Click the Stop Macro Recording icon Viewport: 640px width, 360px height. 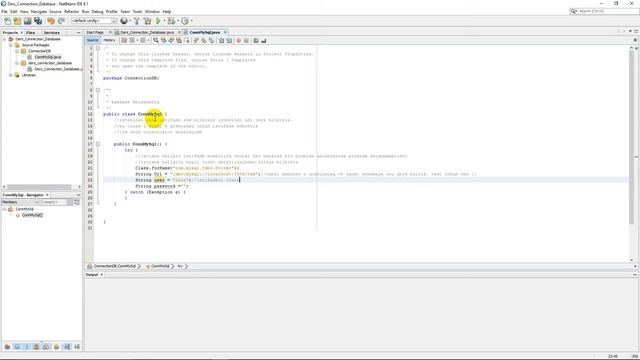click(x=246, y=40)
